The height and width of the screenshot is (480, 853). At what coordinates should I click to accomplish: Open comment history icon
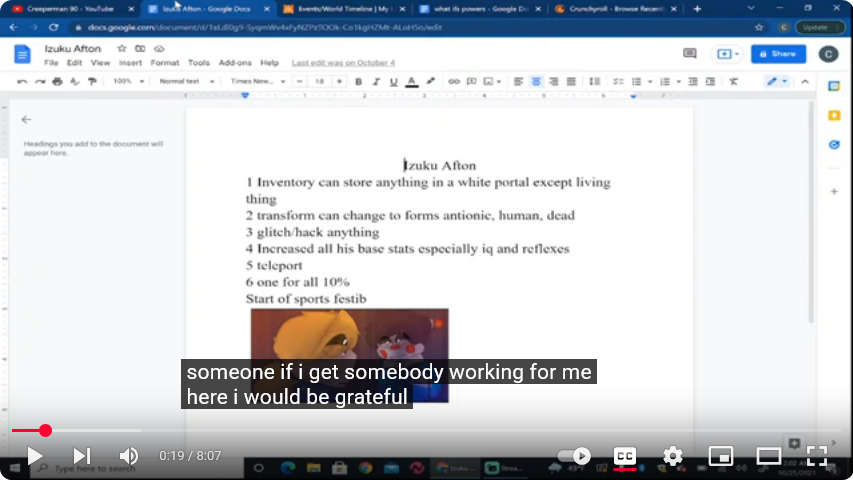[x=690, y=53]
